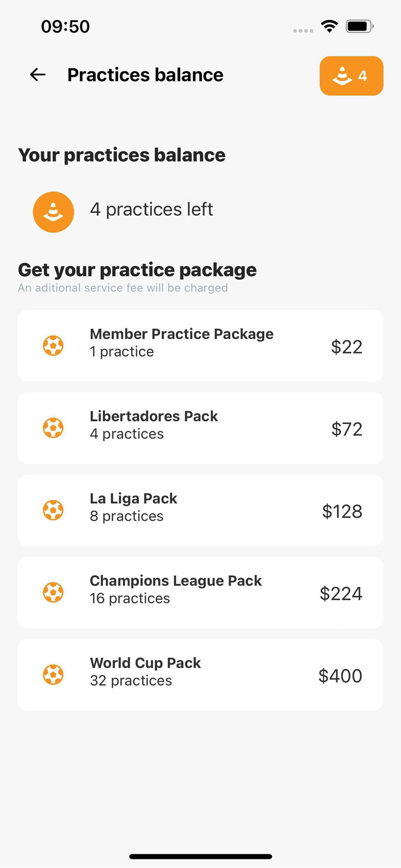Image resolution: width=401 pixels, height=868 pixels.
Task: Choose the World Cup Pack title
Action: (145, 663)
